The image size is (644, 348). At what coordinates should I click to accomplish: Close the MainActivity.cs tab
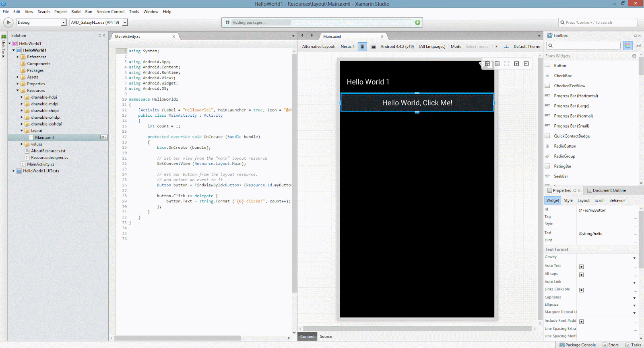tap(174, 37)
